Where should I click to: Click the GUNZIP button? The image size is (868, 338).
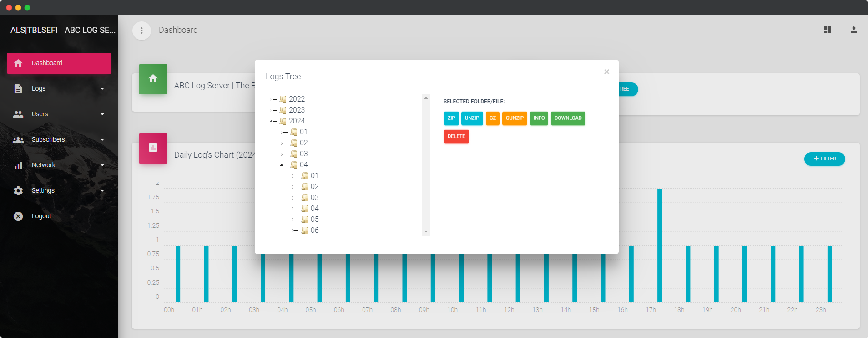click(515, 118)
